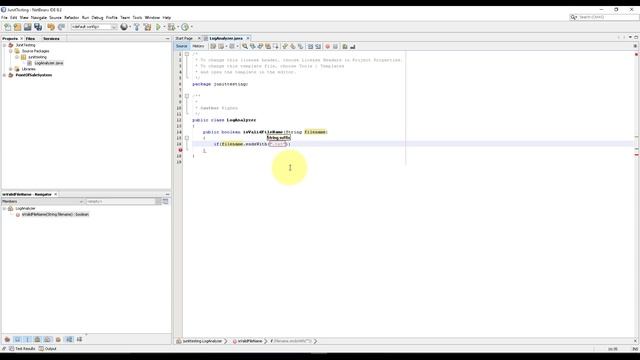Click the isValidFileName breadcrumb

[x=247, y=341]
